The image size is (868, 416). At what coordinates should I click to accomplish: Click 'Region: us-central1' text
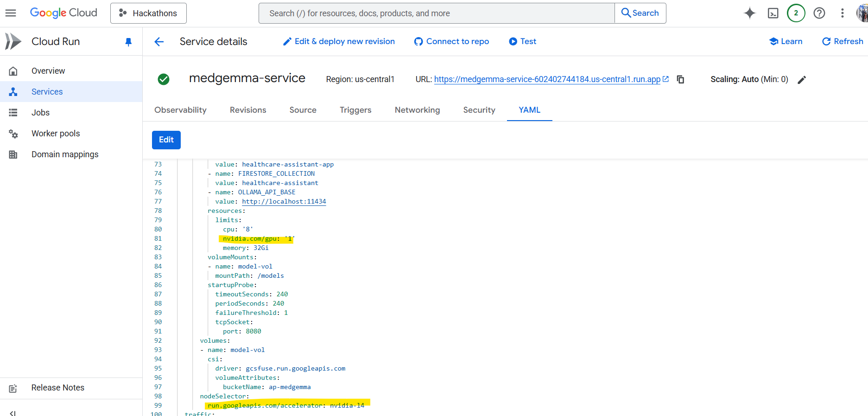[360, 79]
